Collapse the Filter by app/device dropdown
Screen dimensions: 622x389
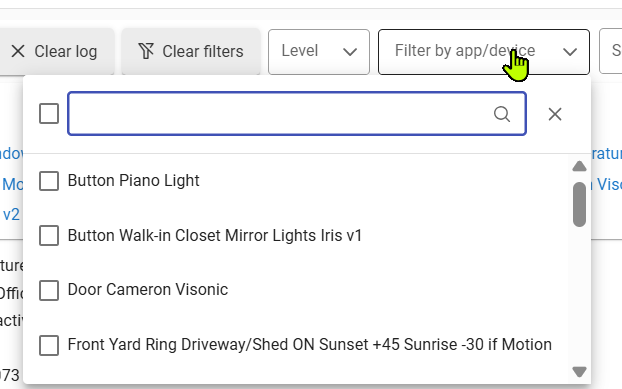[x=484, y=52]
